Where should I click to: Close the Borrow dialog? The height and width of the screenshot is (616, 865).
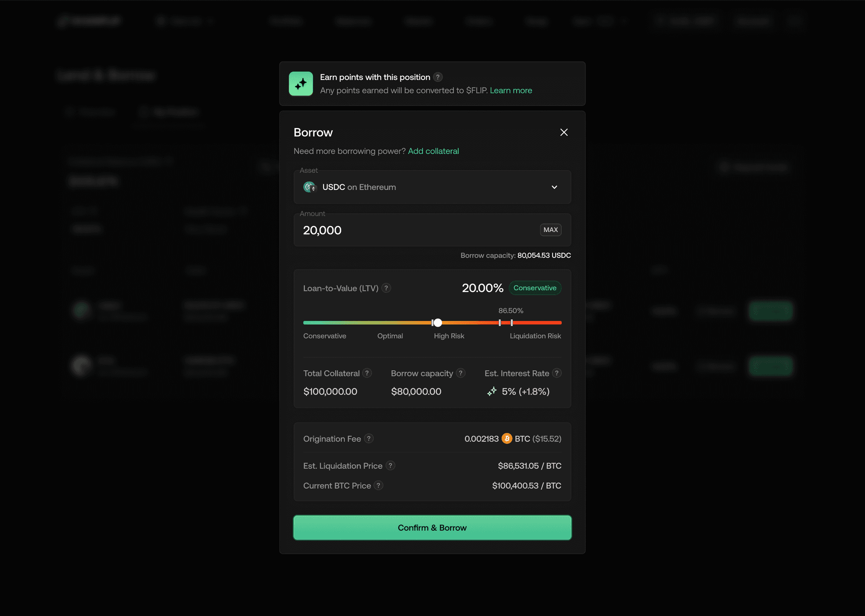click(564, 132)
